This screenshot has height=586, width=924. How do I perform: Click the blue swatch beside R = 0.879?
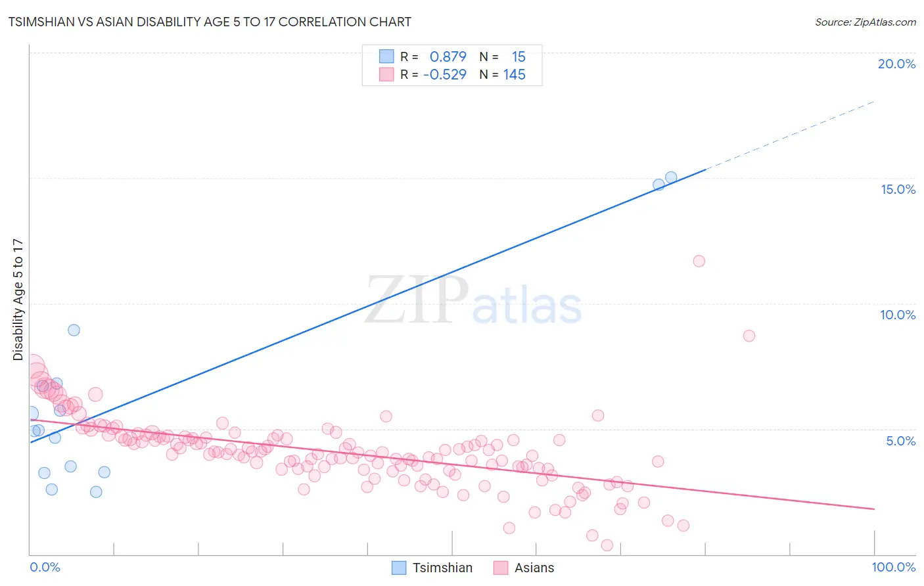[386, 56]
